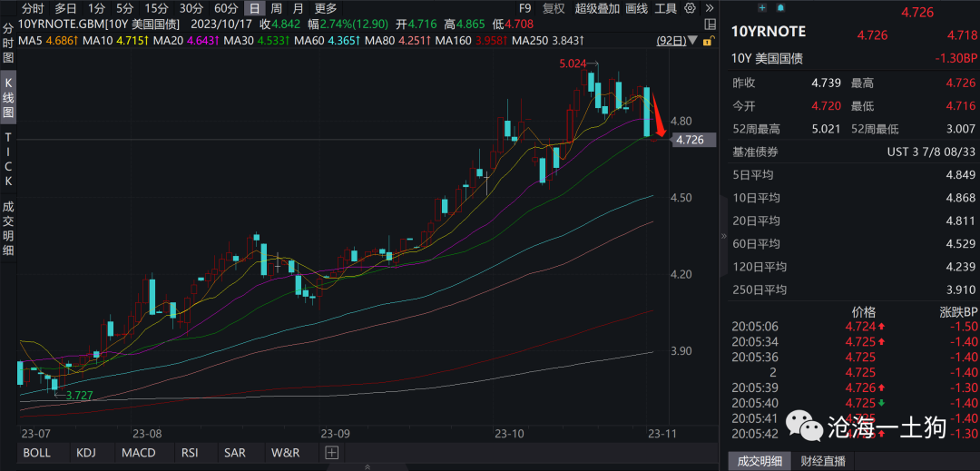Screen dimensions: 980x471
Task: Toggle the chart layout panel icon
Action: (710, 25)
